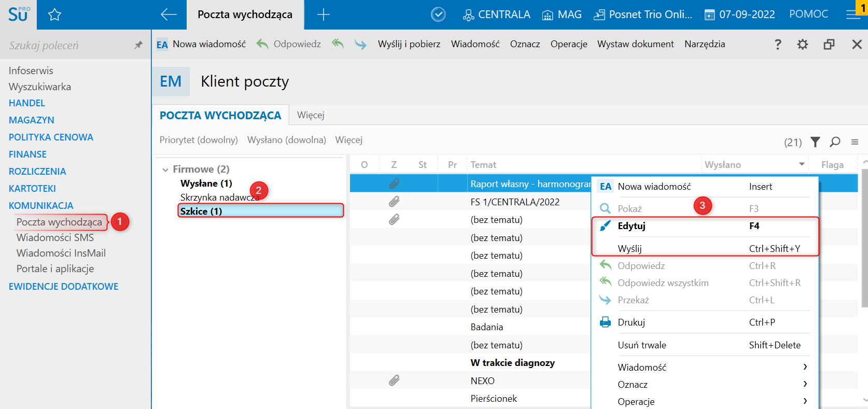Click the magnifier search icon in list bar

[835, 142]
